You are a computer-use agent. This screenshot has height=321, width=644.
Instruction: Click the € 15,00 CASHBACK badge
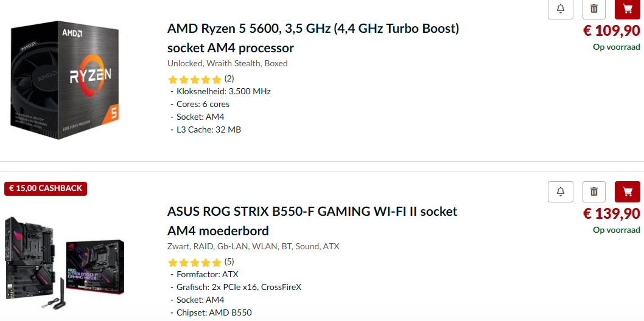click(46, 188)
